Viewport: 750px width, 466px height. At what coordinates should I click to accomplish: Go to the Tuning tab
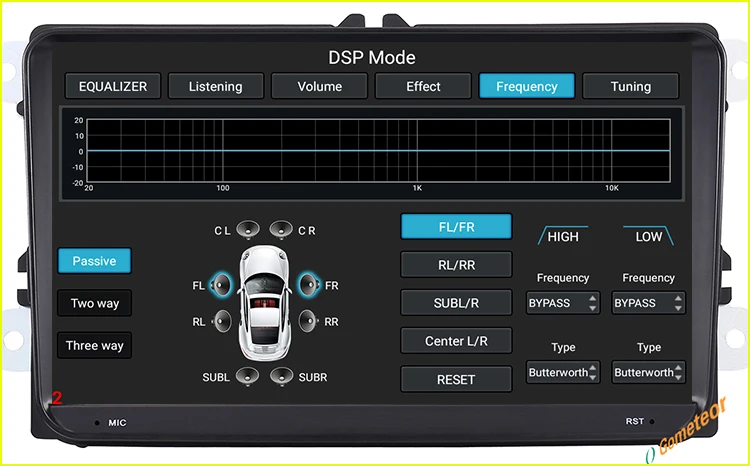pyautogui.click(x=630, y=86)
